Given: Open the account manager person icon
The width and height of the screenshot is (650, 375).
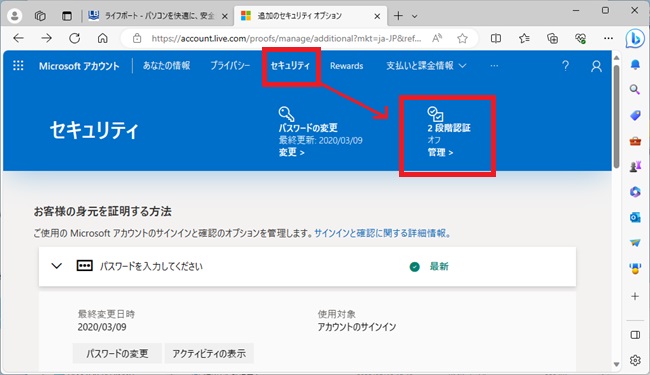Looking at the screenshot, I should (x=596, y=66).
